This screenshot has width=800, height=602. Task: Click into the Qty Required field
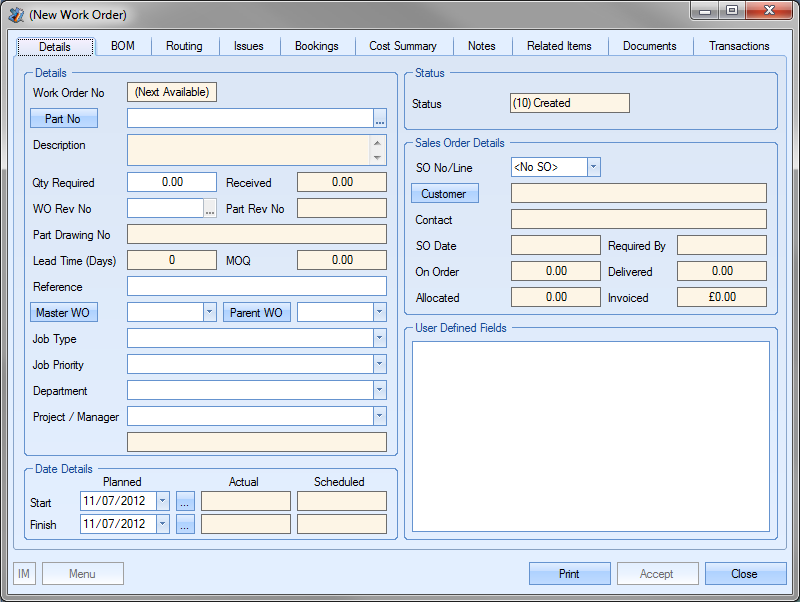click(172, 182)
